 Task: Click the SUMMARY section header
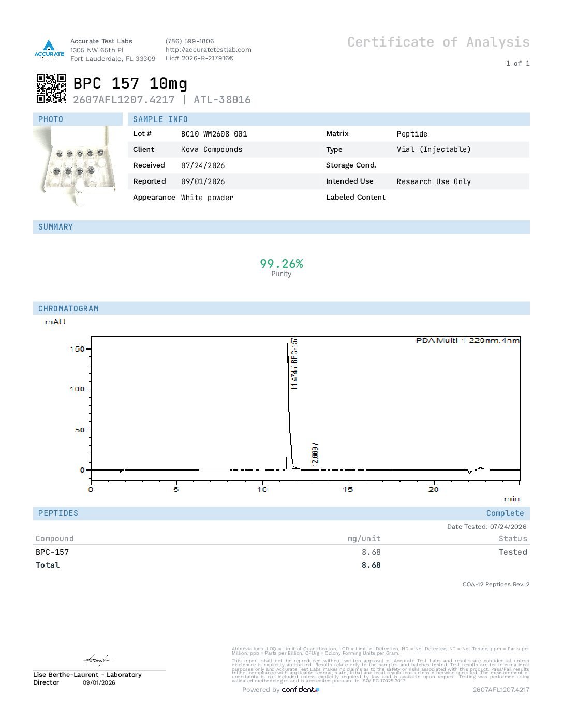click(x=55, y=227)
